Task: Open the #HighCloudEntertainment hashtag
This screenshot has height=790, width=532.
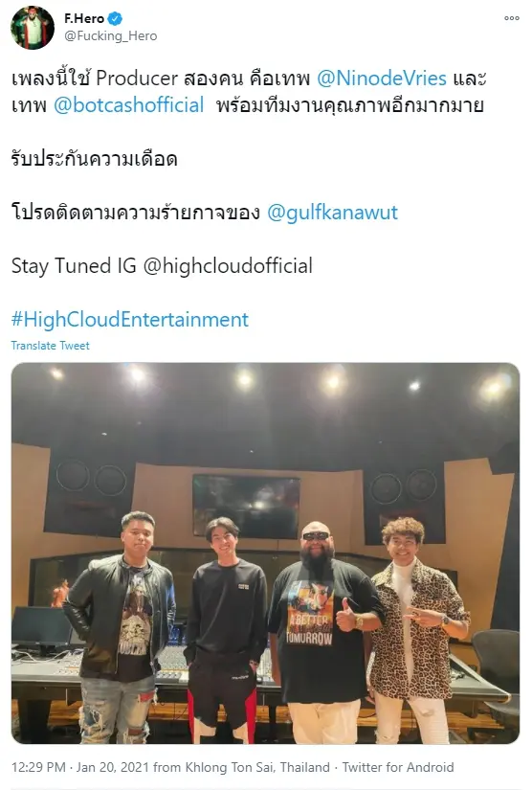Action: (130, 320)
